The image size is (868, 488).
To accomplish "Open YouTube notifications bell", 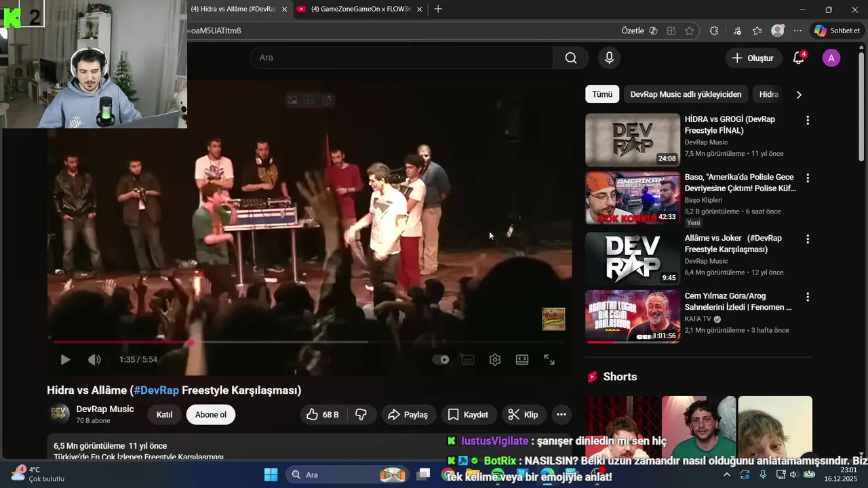I will [799, 58].
